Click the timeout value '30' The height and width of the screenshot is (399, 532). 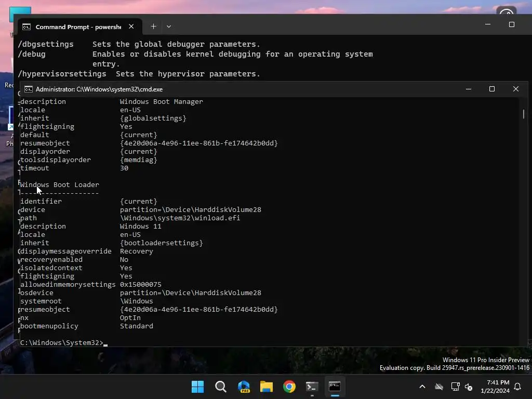point(124,168)
